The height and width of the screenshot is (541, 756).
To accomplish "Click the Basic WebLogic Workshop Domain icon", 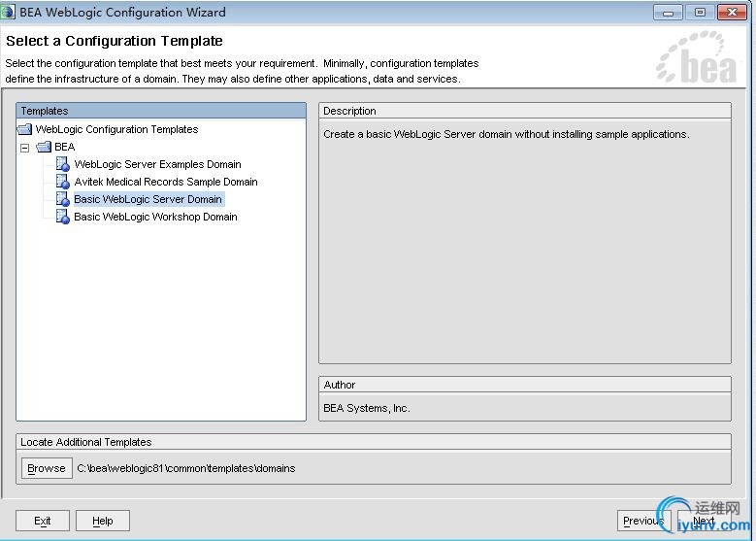I will click(63, 217).
